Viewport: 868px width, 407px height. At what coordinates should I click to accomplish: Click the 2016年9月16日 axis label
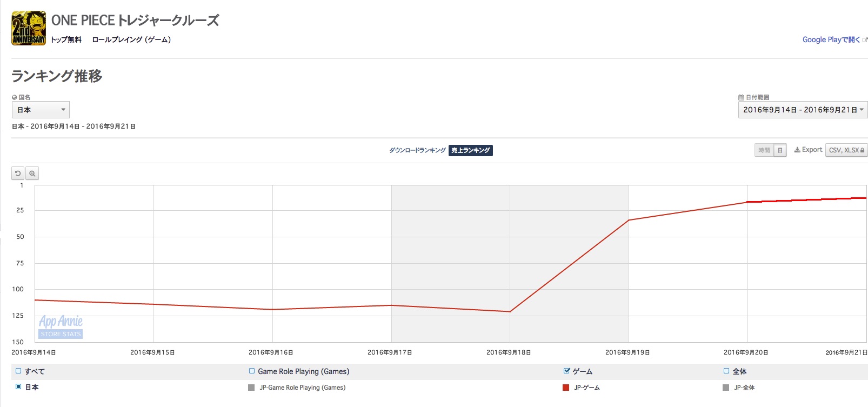click(x=271, y=352)
